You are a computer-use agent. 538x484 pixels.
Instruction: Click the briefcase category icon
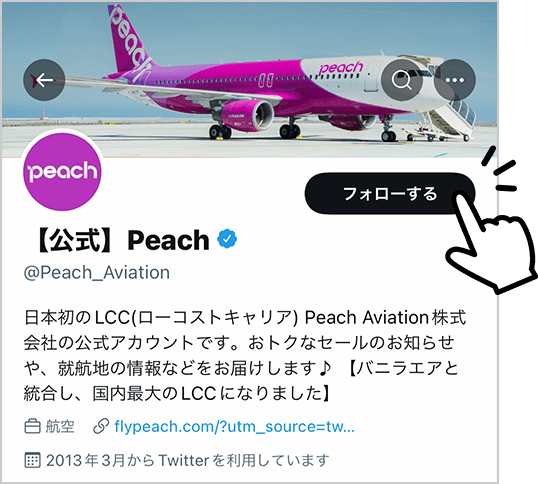(32, 426)
